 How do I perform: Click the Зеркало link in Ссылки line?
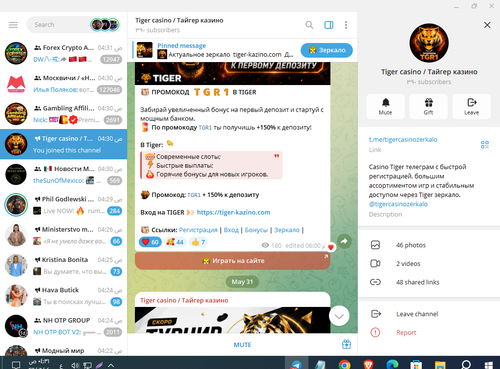coord(287,230)
